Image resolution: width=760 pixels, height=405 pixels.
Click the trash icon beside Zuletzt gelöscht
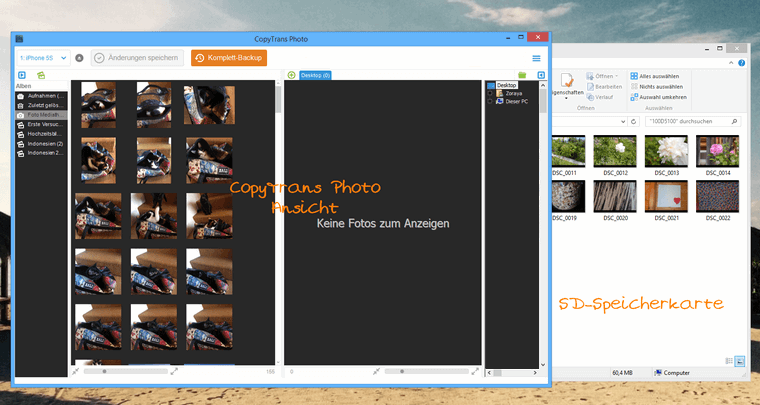[20, 106]
